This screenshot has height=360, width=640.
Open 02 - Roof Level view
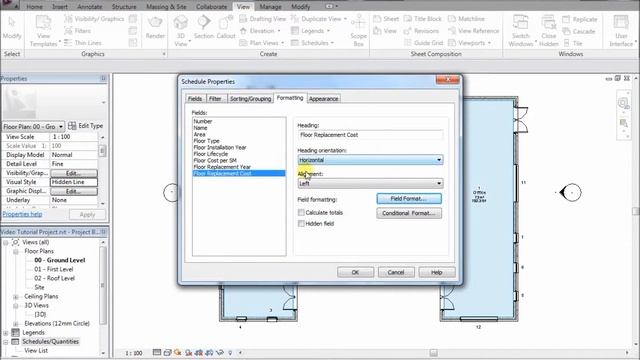pyautogui.click(x=54, y=278)
